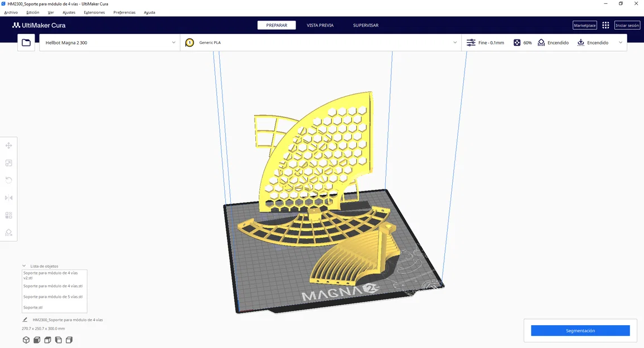644x348 pixels.
Task: Open Per Model Settings tool
Action: [8, 215]
